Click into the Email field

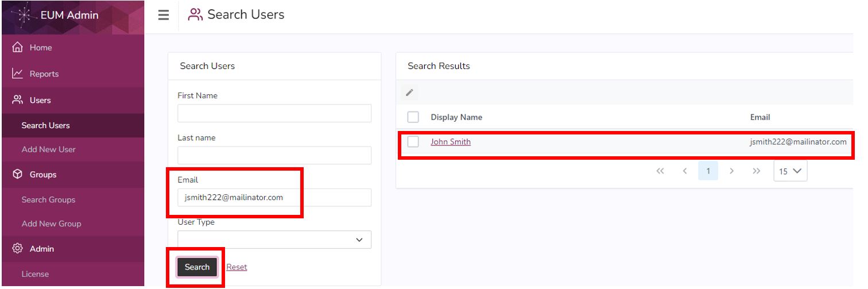[x=274, y=197]
